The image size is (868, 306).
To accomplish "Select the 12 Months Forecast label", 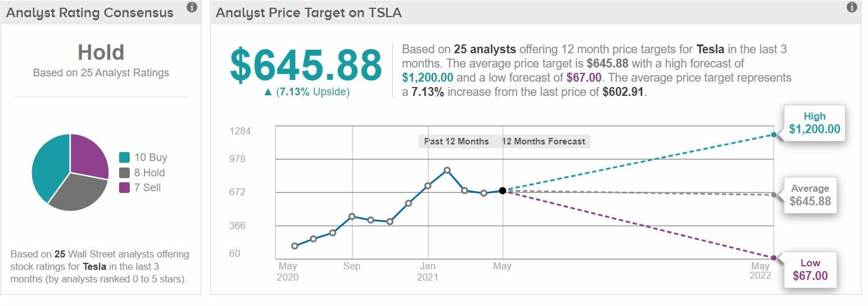I will tap(543, 141).
